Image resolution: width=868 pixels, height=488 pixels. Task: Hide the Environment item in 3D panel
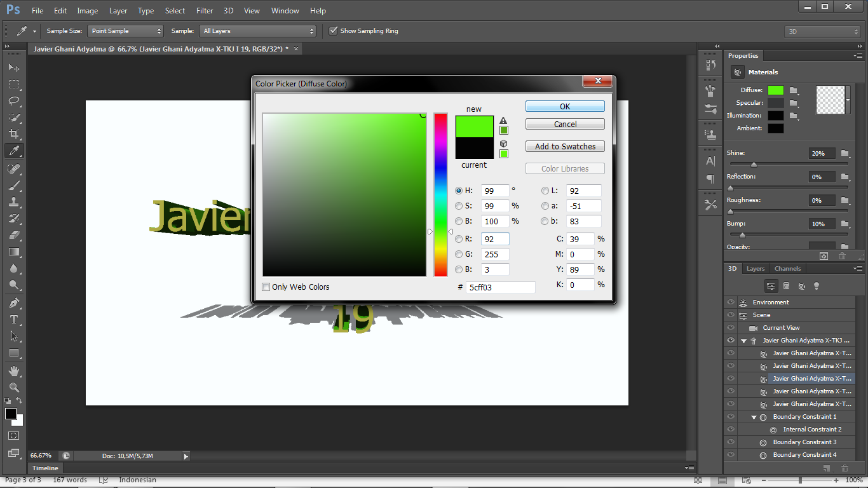731,302
